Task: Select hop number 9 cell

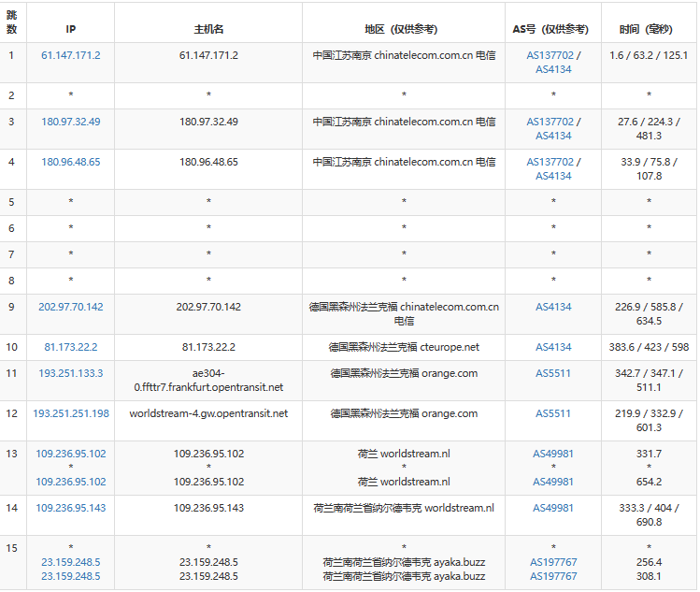Action: click(12, 314)
